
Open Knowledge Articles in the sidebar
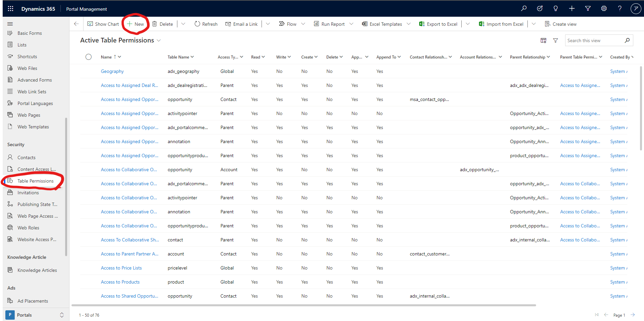[37, 270]
